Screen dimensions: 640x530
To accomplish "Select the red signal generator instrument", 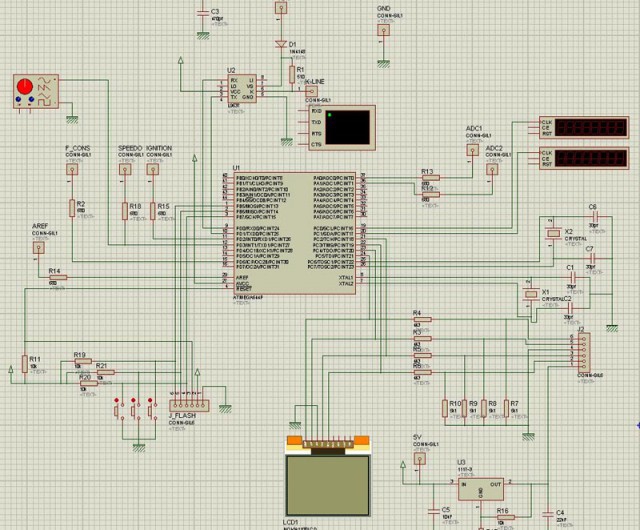I will click(36, 91).
